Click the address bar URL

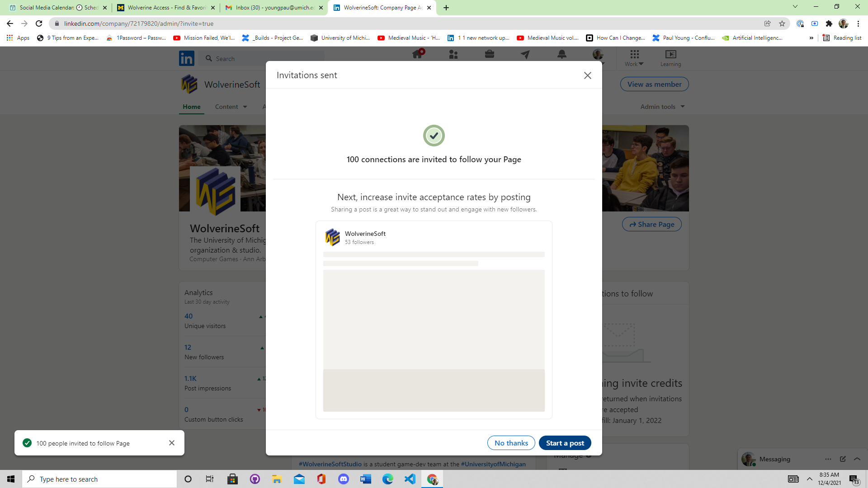138,23
